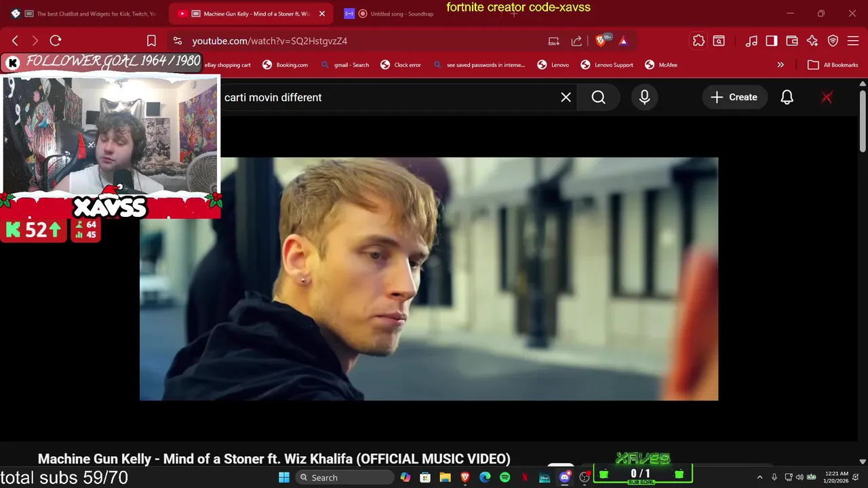
Task: Open Microsoft Edge from the taskbar
Action: pyautogui.click(x=485, y=478)
